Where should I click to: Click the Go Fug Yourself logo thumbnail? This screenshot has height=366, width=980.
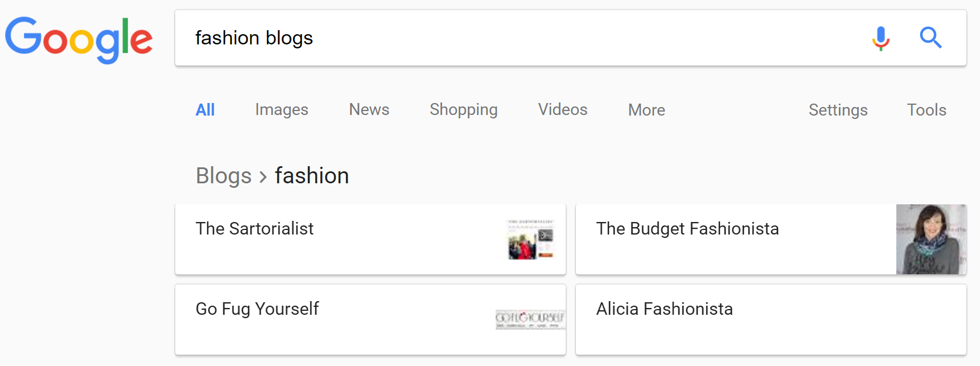pos(530,319)
